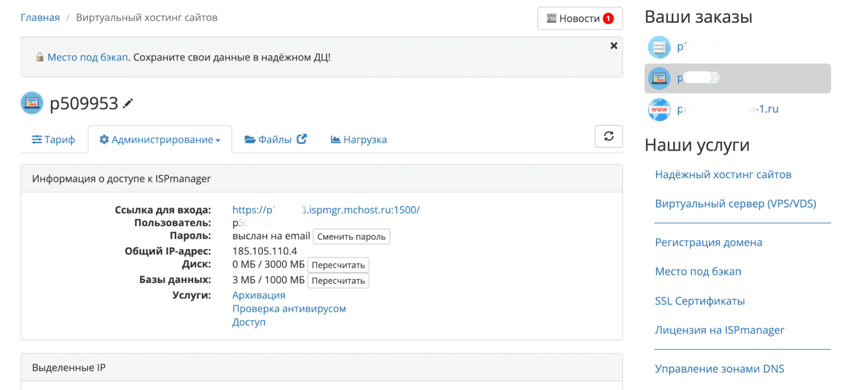This screenshot has height=390, width=868.
Task: Open the Архивация service link
Action: (259, 295)
